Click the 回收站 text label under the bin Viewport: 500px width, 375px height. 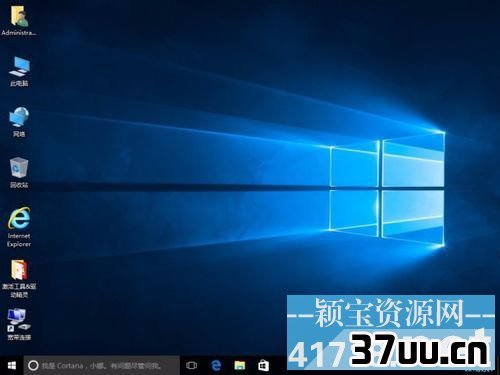tap(19, 185)
